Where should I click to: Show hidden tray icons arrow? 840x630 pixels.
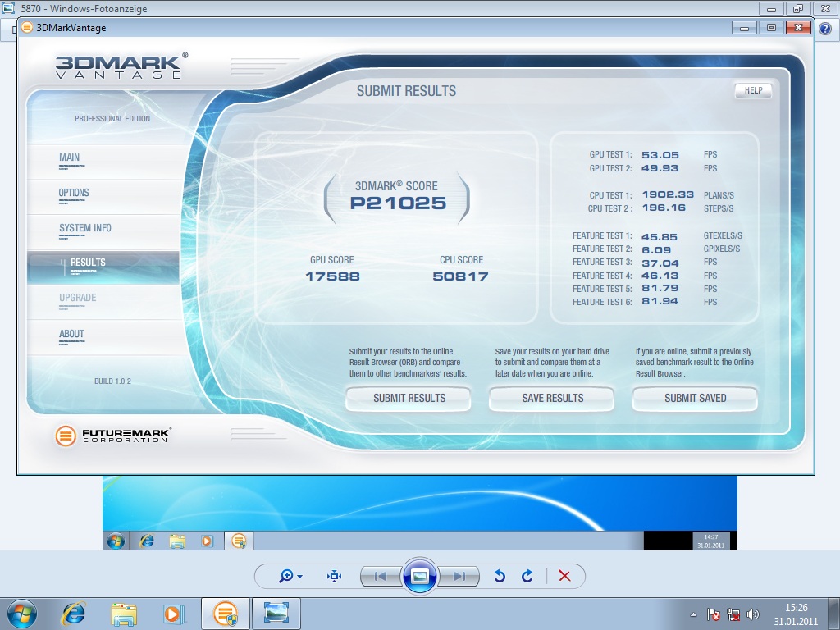point(693,614)
